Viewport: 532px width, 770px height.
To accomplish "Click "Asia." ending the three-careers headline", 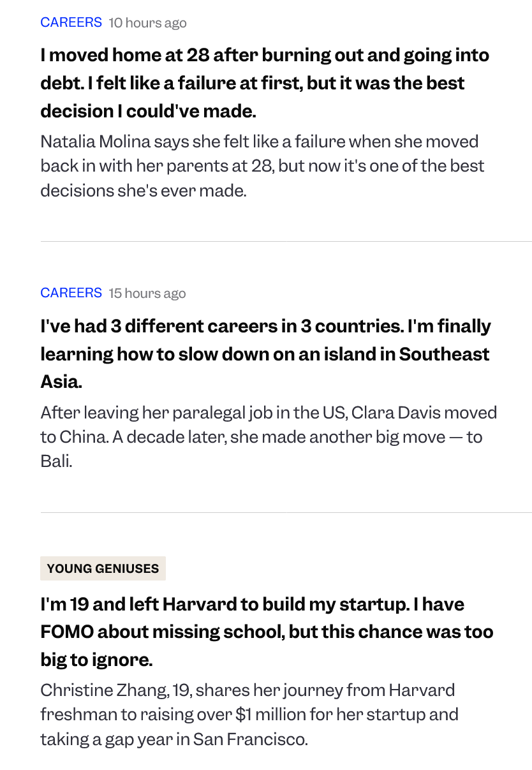I will 61,381.
